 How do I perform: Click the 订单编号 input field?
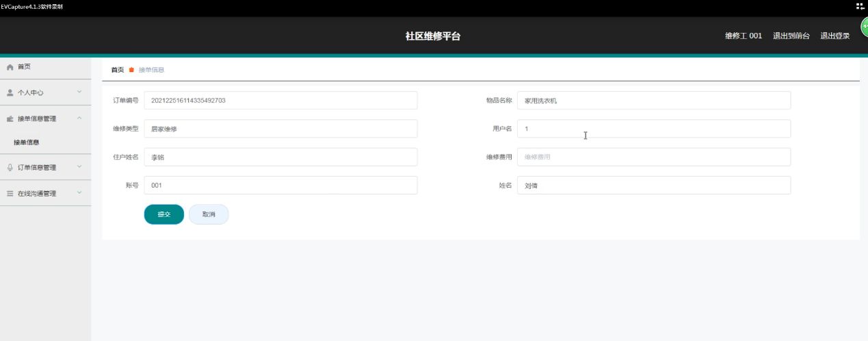(x=280, y=100)
